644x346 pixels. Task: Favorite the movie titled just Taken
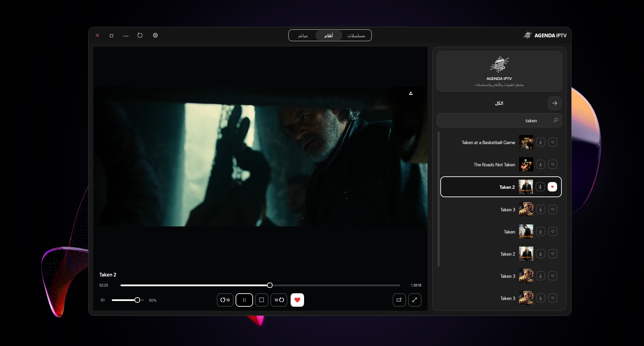[553, 231]
